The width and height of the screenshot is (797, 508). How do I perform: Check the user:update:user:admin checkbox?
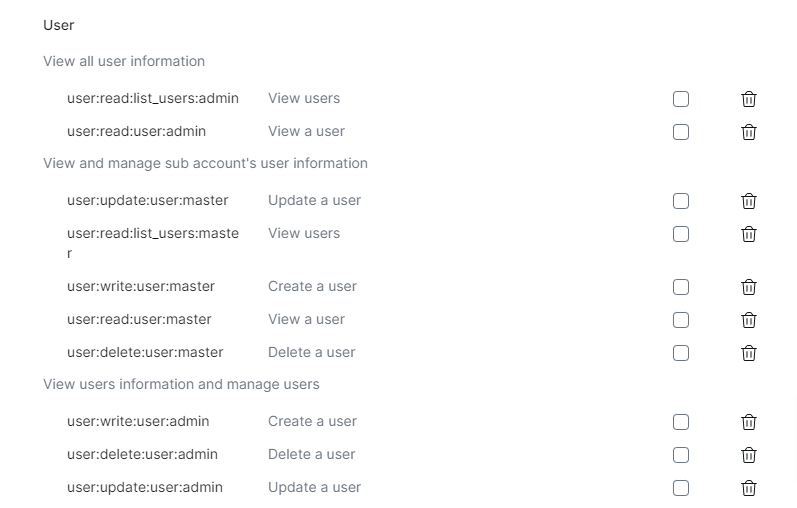pos(681,488)
